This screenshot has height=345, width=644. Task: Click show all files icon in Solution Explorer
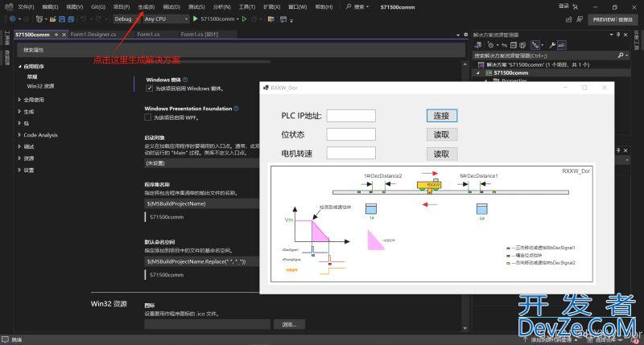tap(522, 45)
